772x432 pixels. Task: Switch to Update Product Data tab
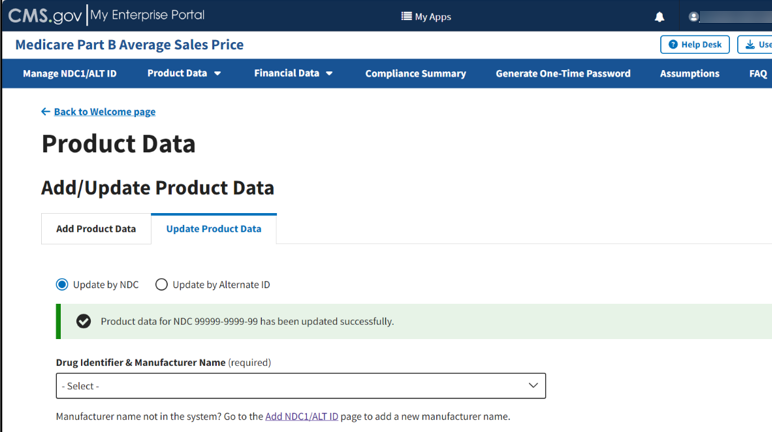click(213, 229)
